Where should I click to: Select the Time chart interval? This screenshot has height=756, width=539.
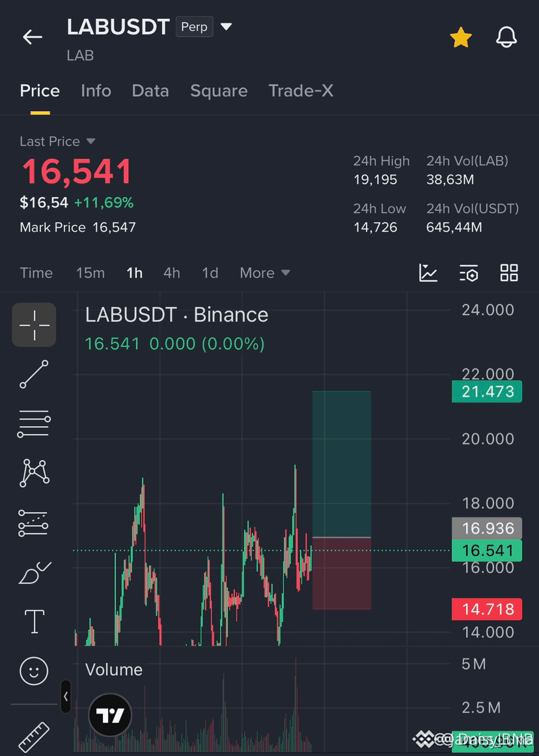click(x=36, y=273)
